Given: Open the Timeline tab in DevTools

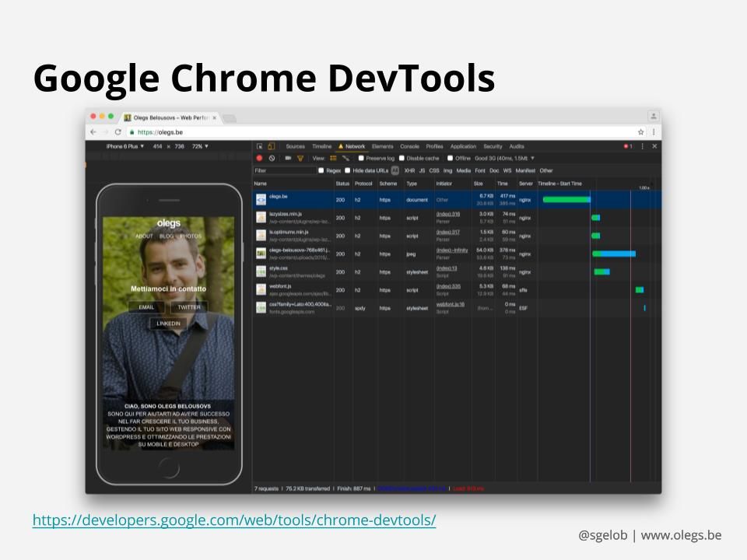Looking at the screenshot, I should pos(321,146).
